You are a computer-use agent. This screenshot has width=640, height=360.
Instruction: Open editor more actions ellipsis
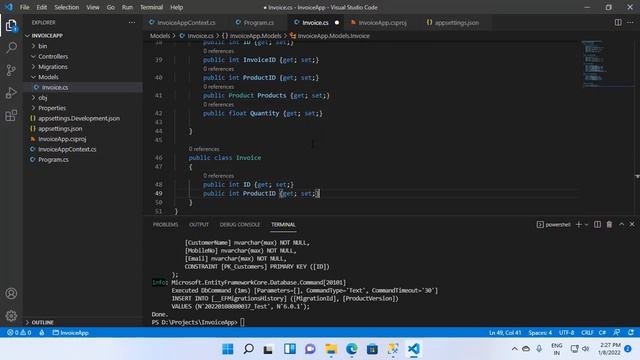[x=630, y=22]
